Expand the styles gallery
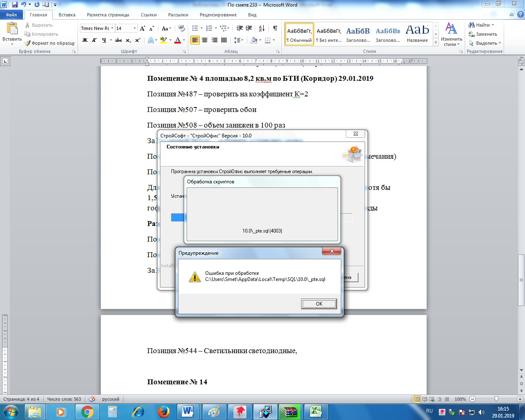525x420 pixels. pyautogui.click(x=436, y=43)
